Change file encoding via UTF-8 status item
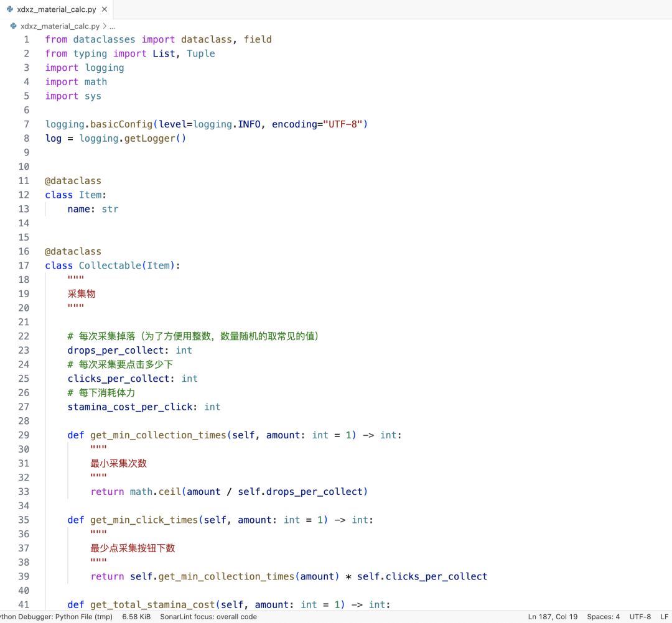This screenshot has width=672, height=623. coord(640,617)
